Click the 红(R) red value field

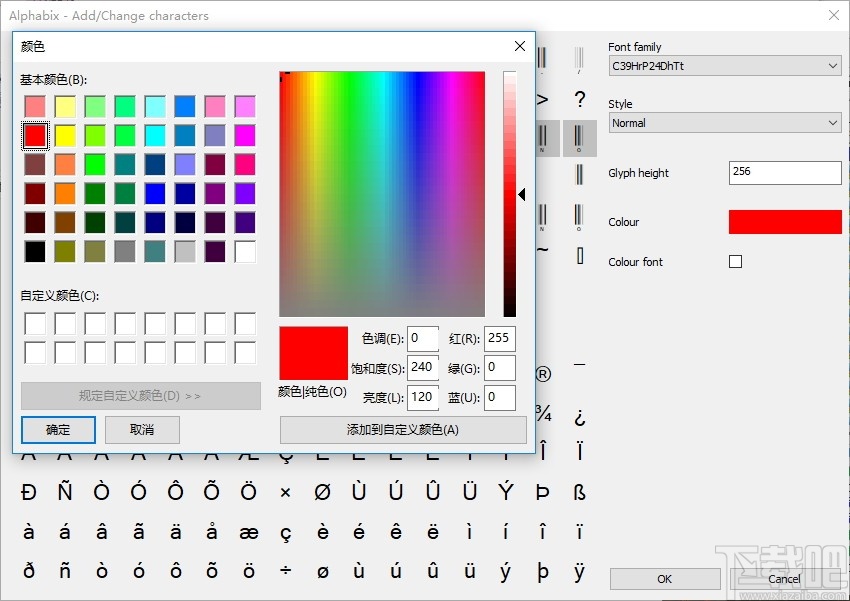tap(499, 338)
